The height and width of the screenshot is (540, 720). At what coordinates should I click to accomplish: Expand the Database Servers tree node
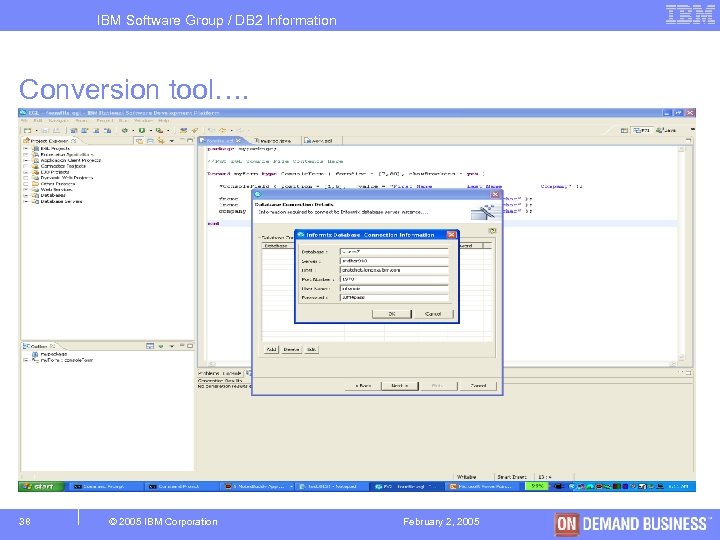click(x=26, y=201)
